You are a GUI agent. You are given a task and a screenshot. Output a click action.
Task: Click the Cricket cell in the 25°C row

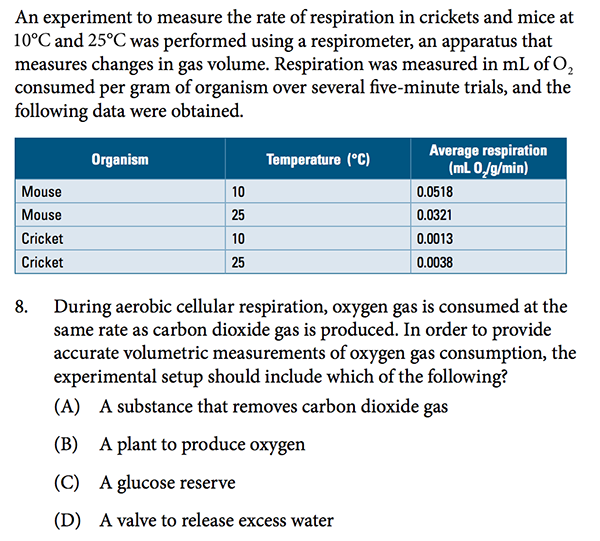click(43, 263)
